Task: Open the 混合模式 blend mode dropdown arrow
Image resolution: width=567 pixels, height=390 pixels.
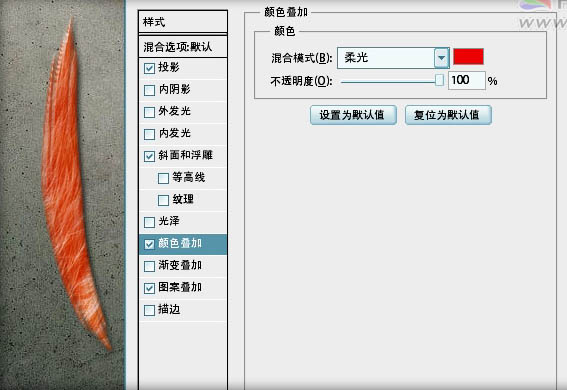Action: pyautogui.click(x=442, y=58)
